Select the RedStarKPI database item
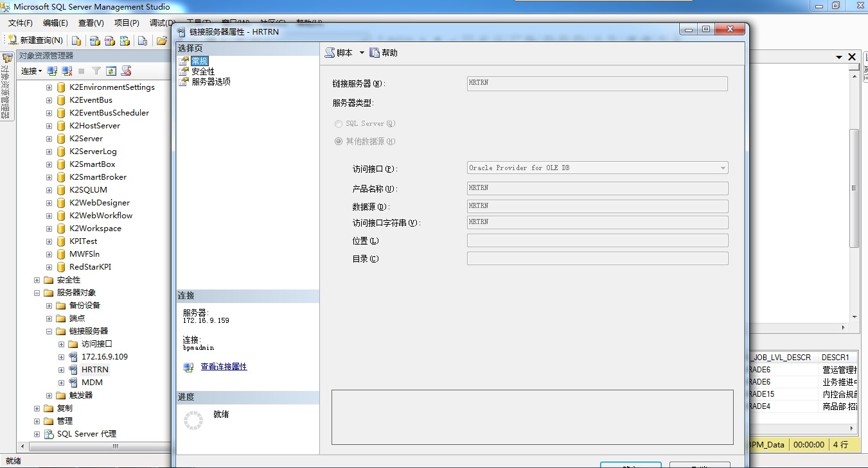Viewport: 868px width, 468px height. [x=90, y=267]
